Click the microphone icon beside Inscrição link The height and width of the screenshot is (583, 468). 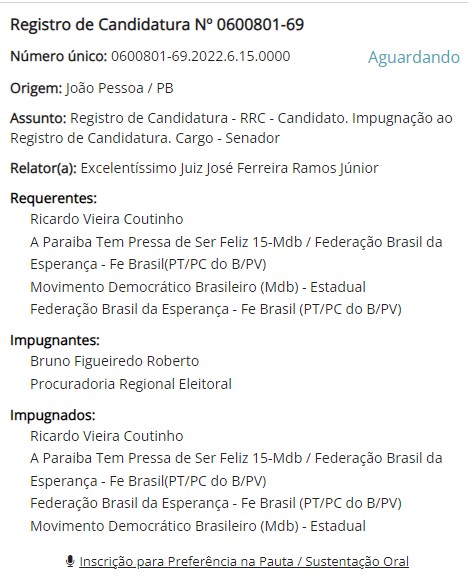point(70,561)
